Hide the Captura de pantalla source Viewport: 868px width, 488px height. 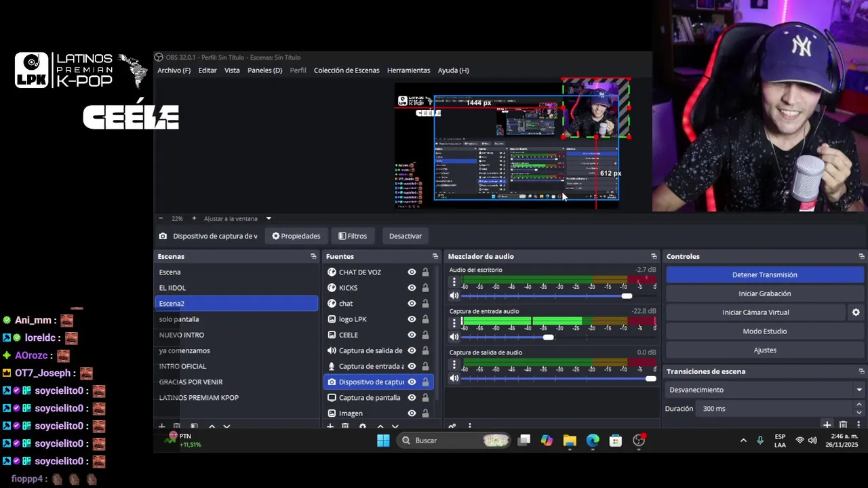412,397
